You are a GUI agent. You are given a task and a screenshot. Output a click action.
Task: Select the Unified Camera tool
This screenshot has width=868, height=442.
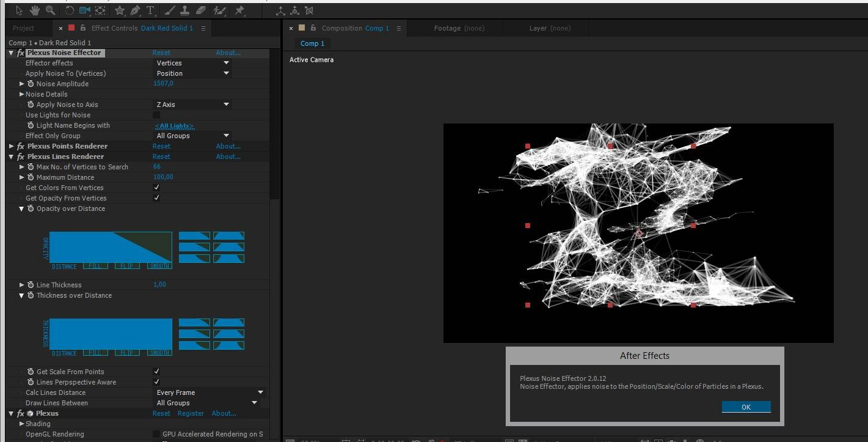84,10
